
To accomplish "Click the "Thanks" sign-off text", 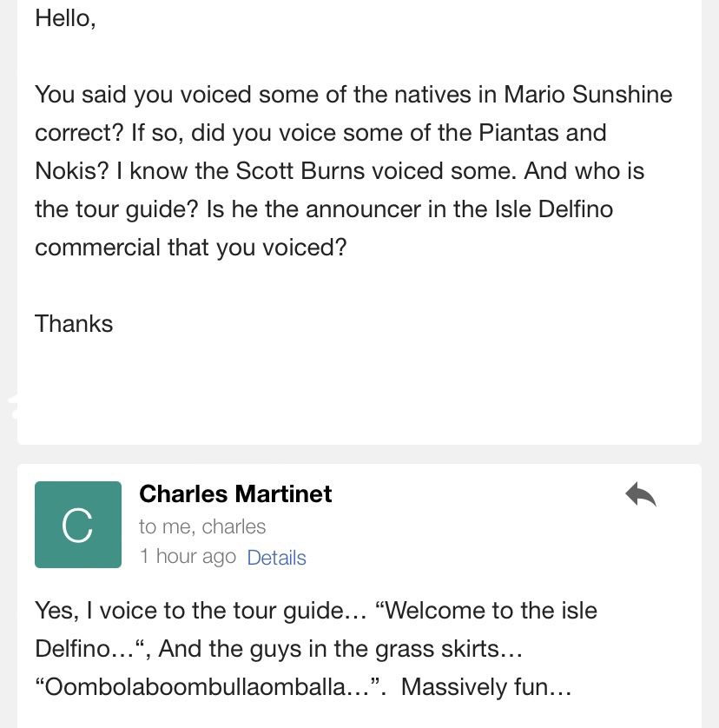I will (74, 324).
